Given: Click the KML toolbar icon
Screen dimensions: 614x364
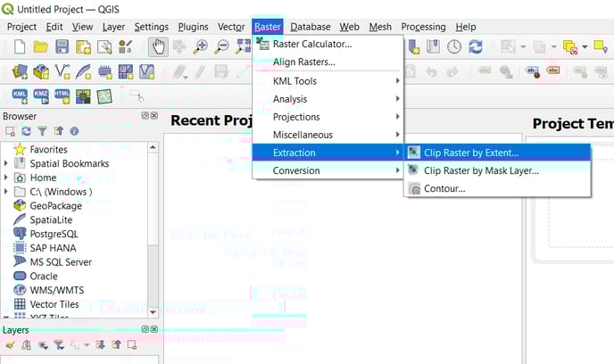Looking at the screenshot, I should pos(20,96).
